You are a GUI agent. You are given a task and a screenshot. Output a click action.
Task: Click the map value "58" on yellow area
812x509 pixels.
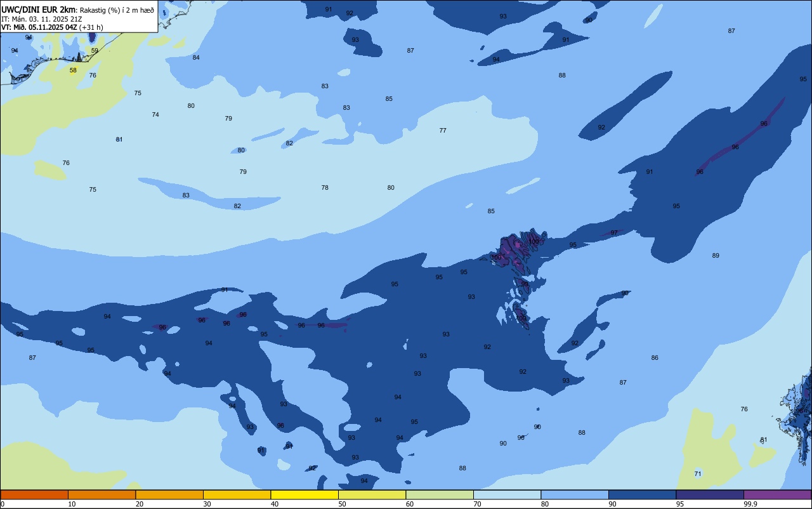coord(73,70)
